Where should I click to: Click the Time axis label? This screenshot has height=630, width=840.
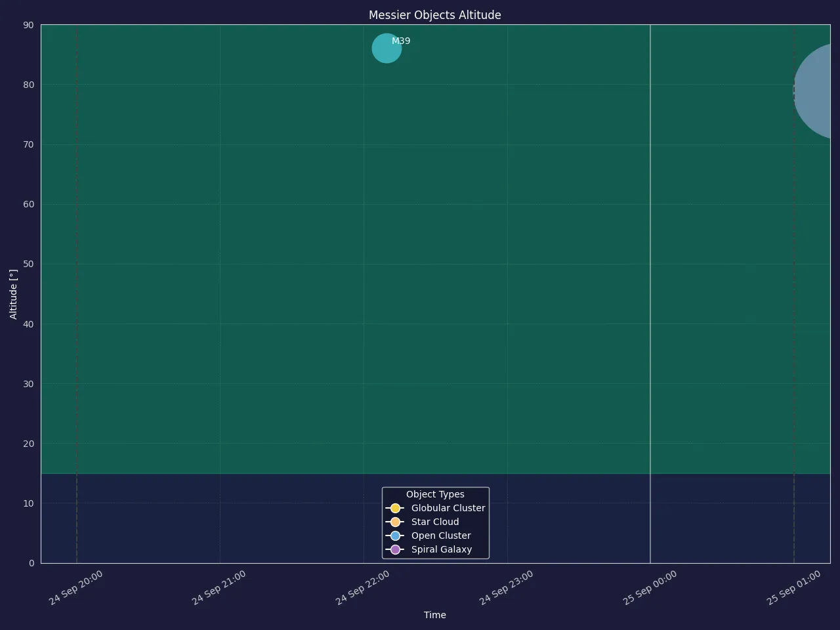click(x=435, y=615)
